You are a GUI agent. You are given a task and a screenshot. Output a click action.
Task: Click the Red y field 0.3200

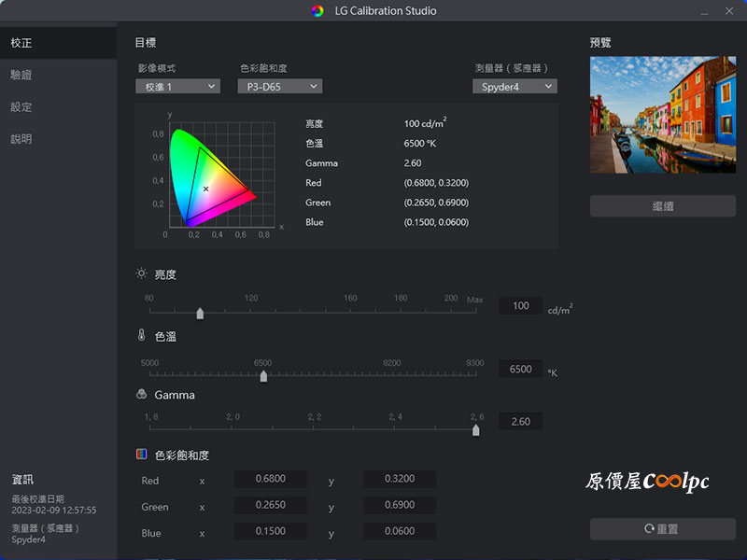coord(400,479)
